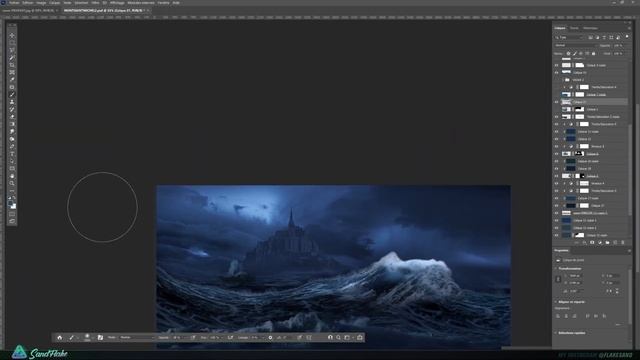Lock image pixels brush icon

tap(575, 53)
